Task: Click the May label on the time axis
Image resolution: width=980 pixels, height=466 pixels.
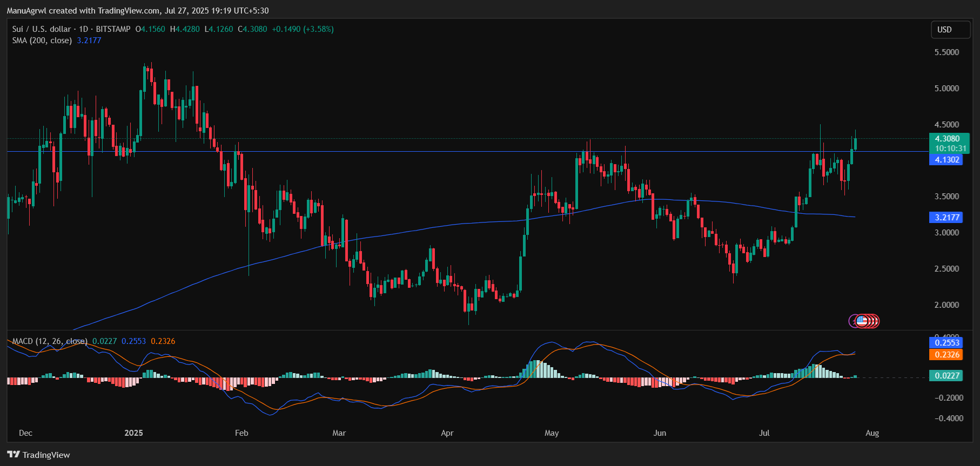Action: point(552,433)
